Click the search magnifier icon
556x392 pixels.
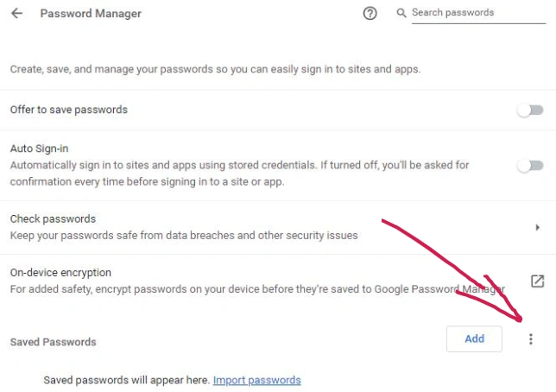(401, 13)
